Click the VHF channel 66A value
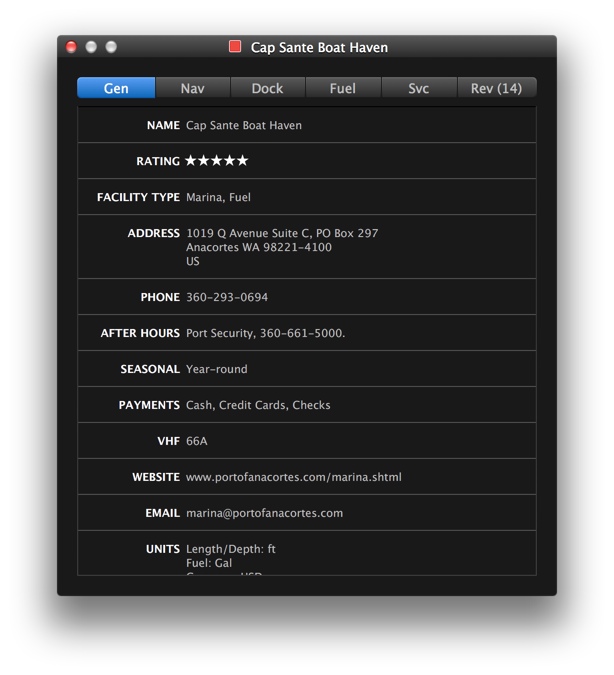 (197, 441)
